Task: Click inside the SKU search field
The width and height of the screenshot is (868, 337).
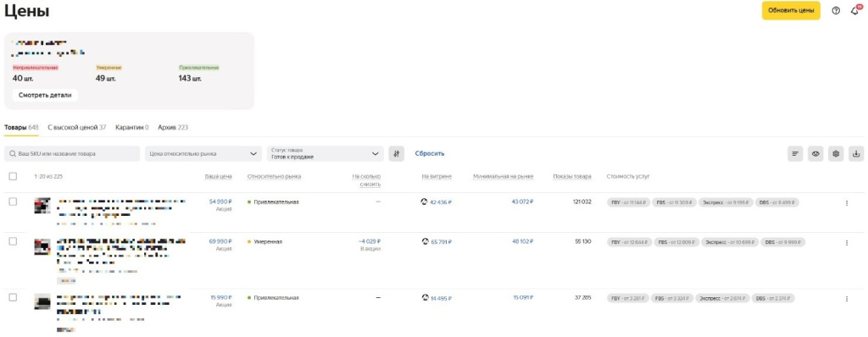Action: (x=72, y=154)
